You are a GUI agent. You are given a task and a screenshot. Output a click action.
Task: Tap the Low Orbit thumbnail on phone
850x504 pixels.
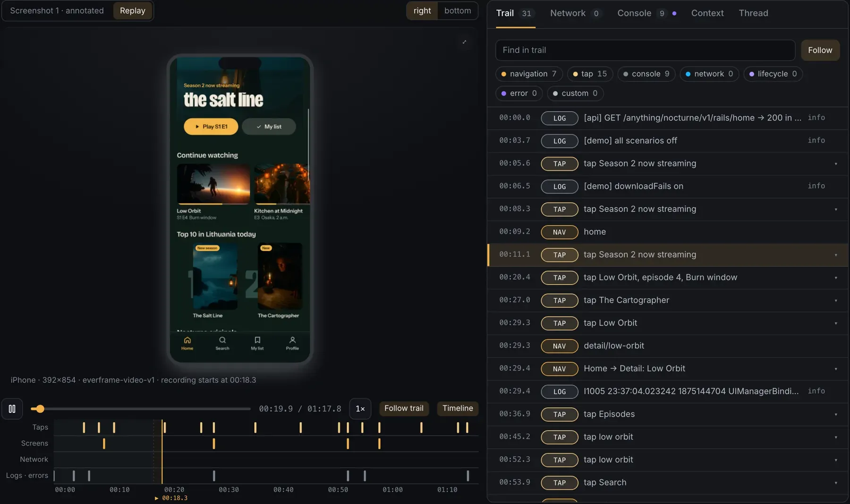point(213,184)
